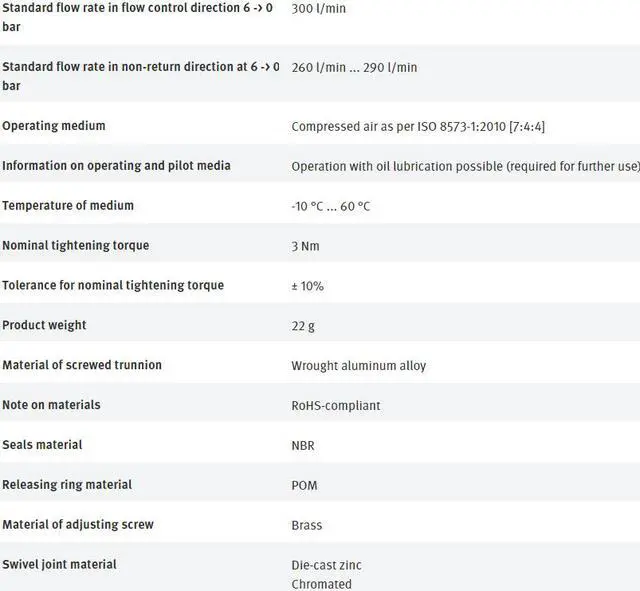The image size is (640, 591).
Task: Select the -10 °C ... 60 °C value
Action: click(330, 207)
